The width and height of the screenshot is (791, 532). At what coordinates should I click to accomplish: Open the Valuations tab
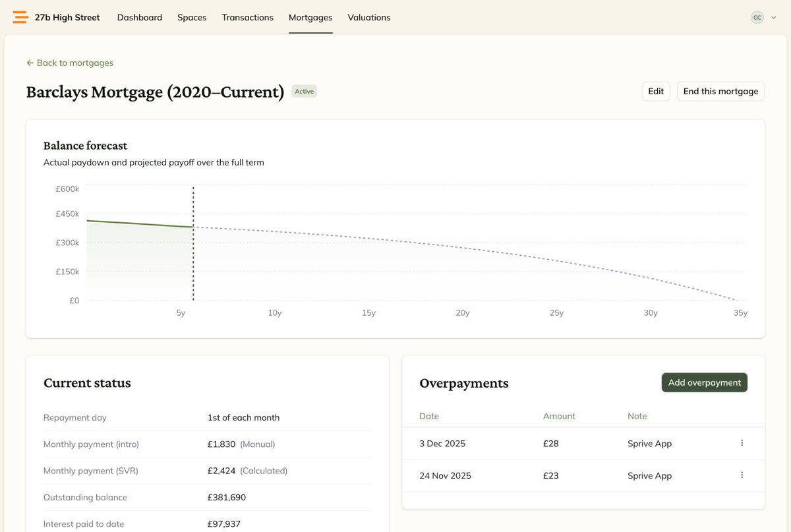click(369, 18)
